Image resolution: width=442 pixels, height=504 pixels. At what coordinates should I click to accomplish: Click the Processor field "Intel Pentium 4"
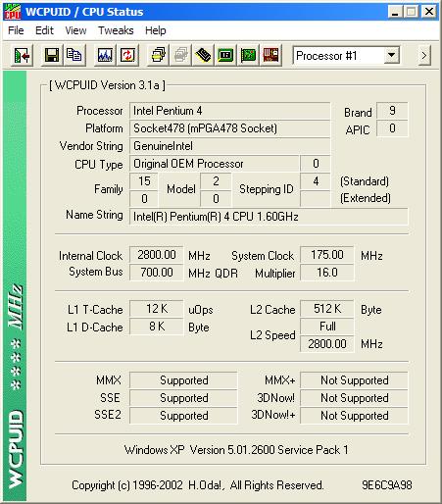(229, 111)
